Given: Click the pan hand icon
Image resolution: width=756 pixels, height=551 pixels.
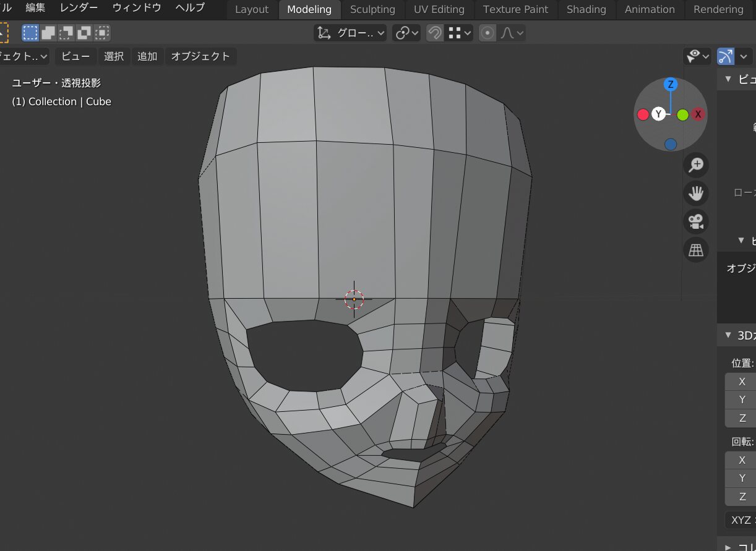Looking at the screenshot, I should point(696,193).
